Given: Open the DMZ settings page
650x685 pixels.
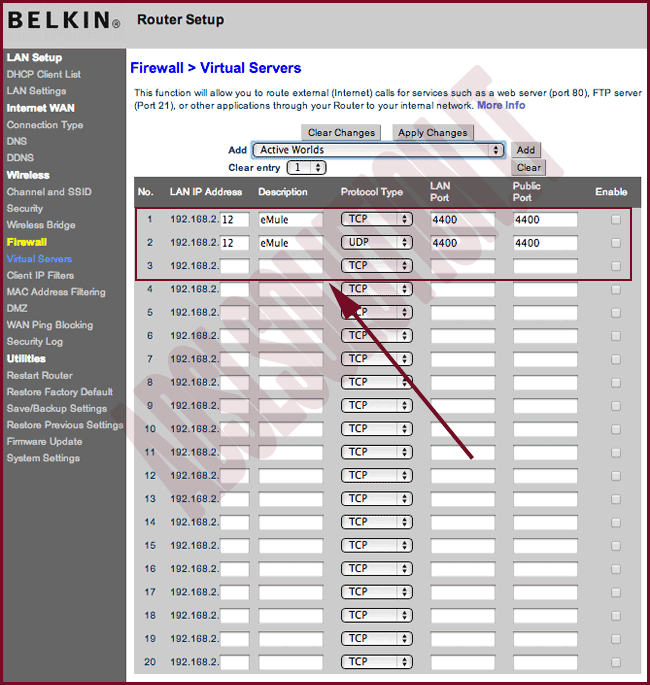Looking at the screenshot, I should (x=18, y=308).
